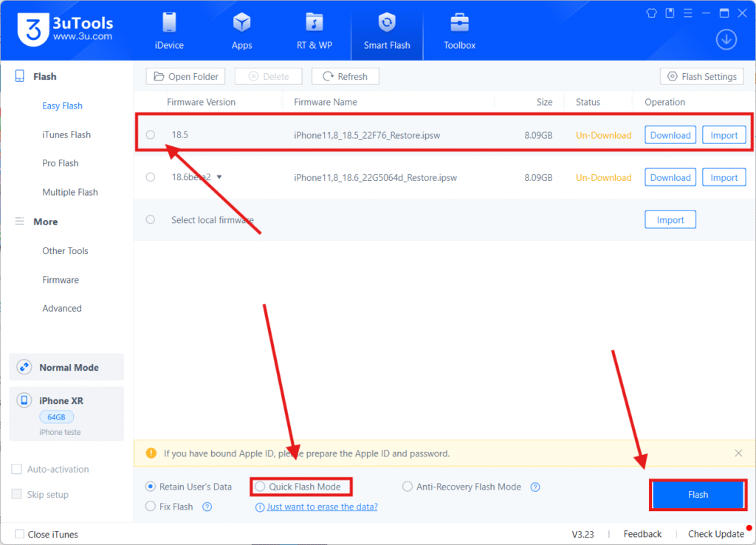Click the help icon beside Anti-Recovery Flash Mode

click(x=535, y=487)
